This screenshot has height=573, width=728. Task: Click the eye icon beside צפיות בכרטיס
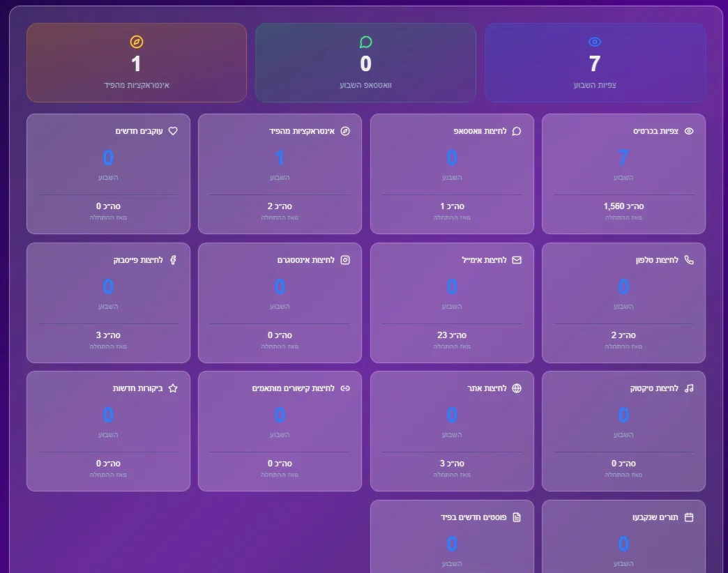[x=689, y=131]
